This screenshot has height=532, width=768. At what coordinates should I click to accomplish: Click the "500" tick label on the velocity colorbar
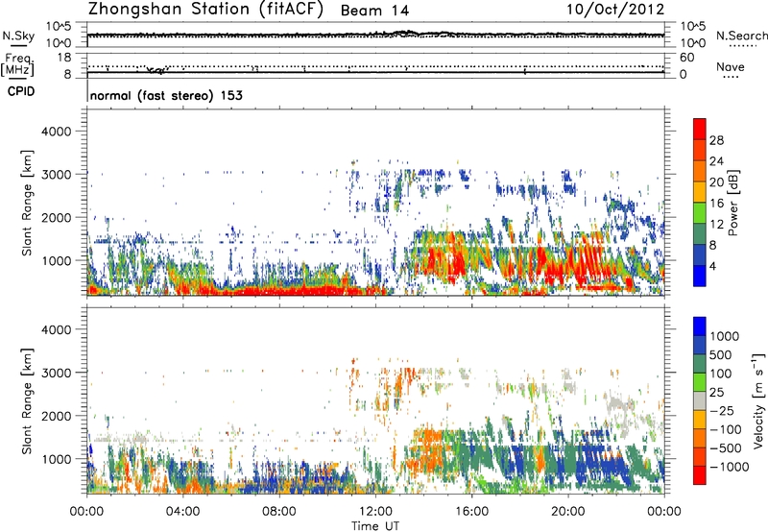coord(721,354)
